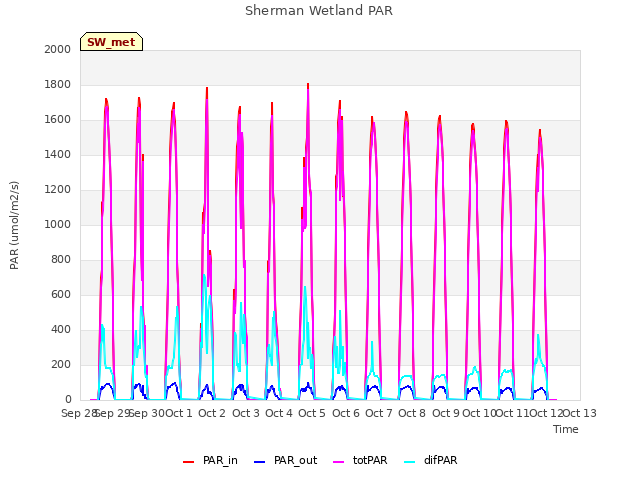The image size is (640, 480).
Task: Click the 1800 y-axis tick label
Action: point(58,84)
